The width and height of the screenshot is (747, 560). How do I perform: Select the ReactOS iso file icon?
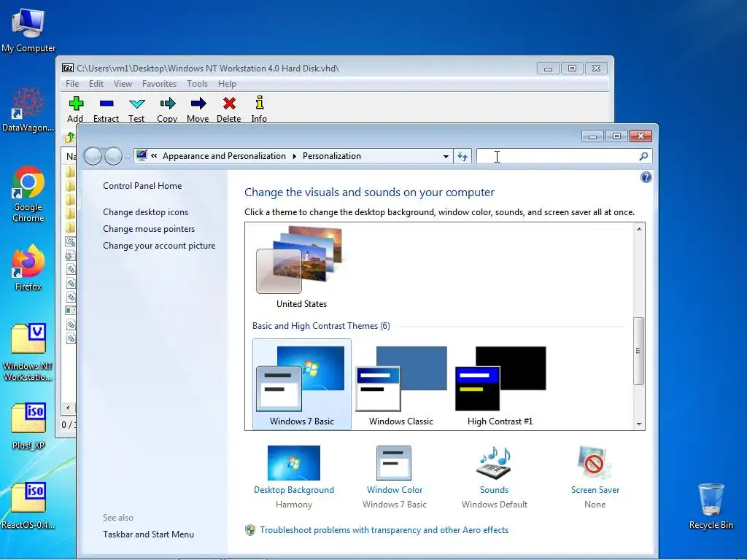(28, 506)
